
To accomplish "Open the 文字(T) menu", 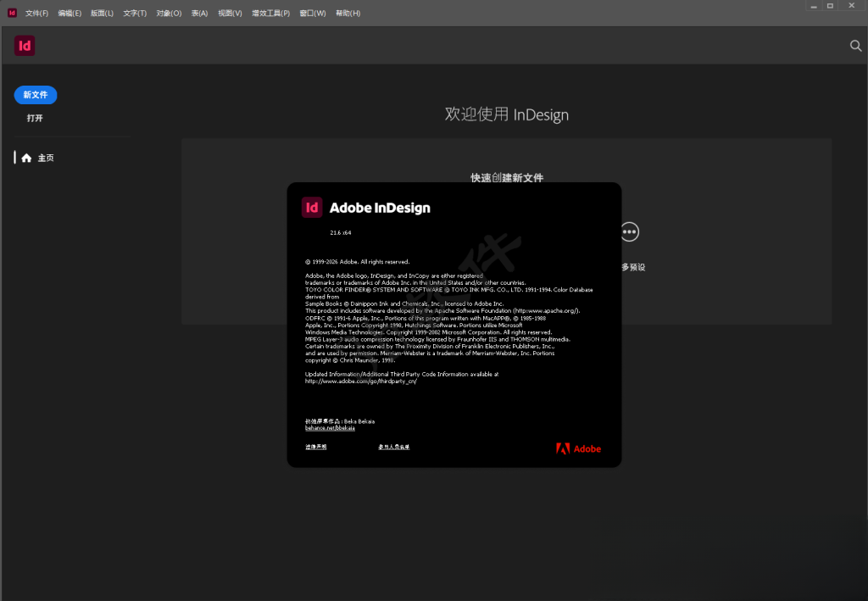I will coord(135,14).
